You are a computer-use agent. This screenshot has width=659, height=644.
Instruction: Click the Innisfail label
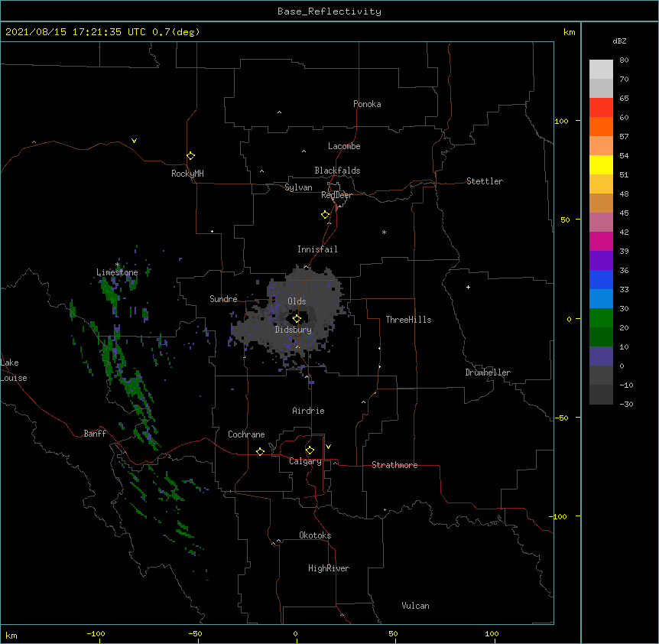pyautogui.click(x=317, y=249)
